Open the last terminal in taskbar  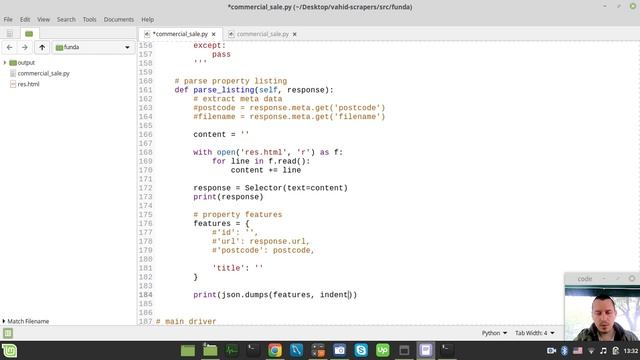pos(447,351)
